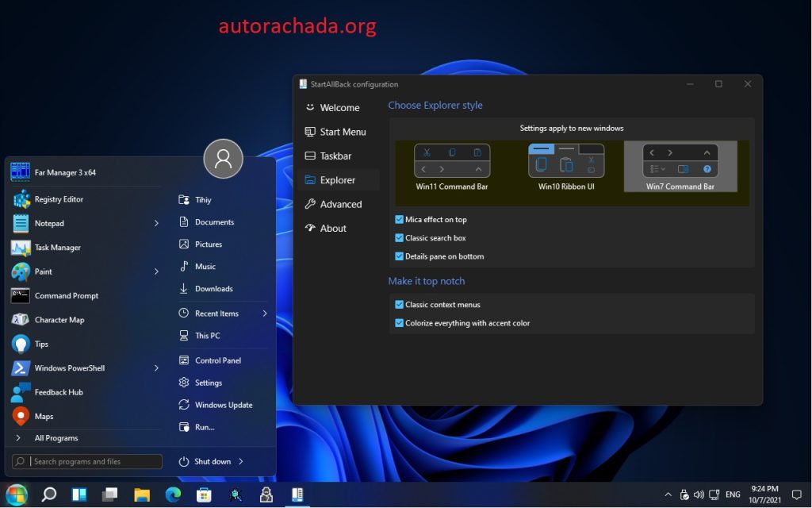Click the network tray icon

(x=714, y=495)
